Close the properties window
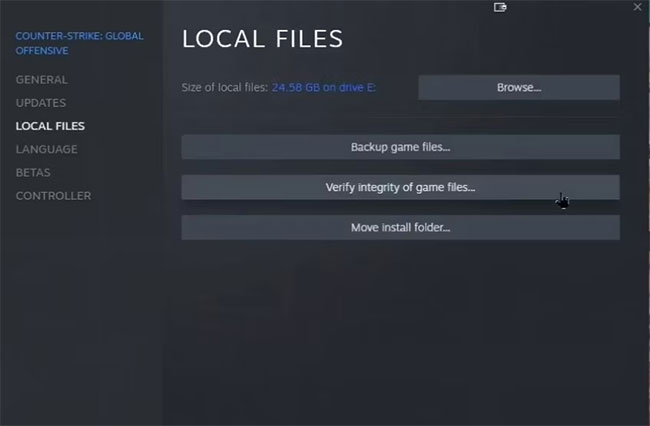The image size is (650, 426). 638,7
